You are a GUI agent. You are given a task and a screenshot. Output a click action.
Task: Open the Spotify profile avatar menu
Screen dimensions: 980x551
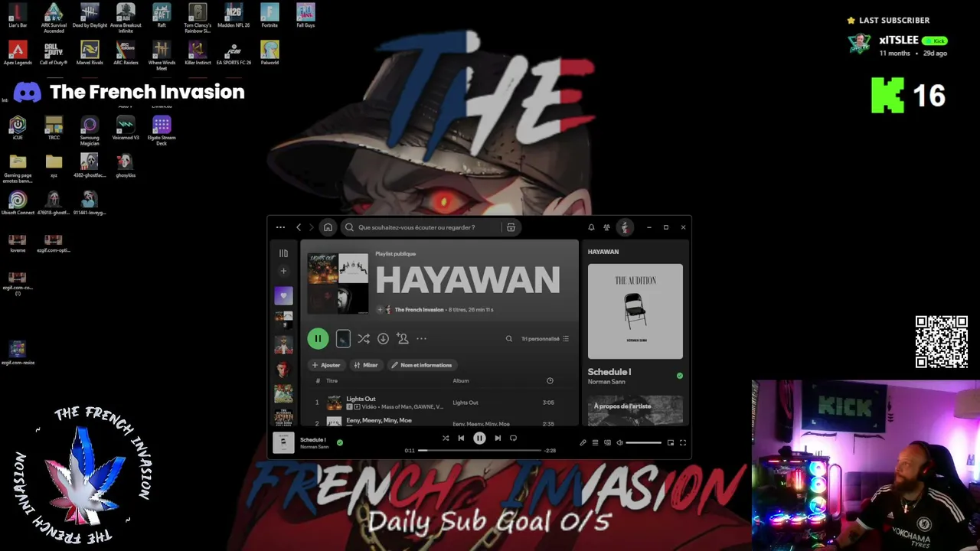point(625,227)
